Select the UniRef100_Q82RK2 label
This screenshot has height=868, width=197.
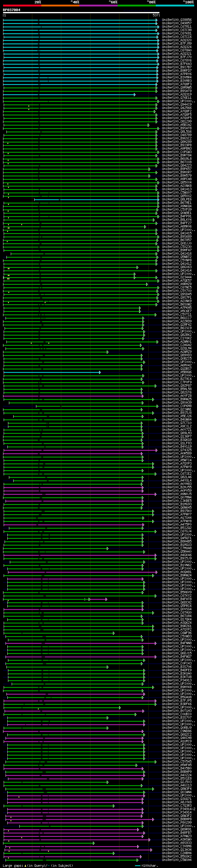176,335
